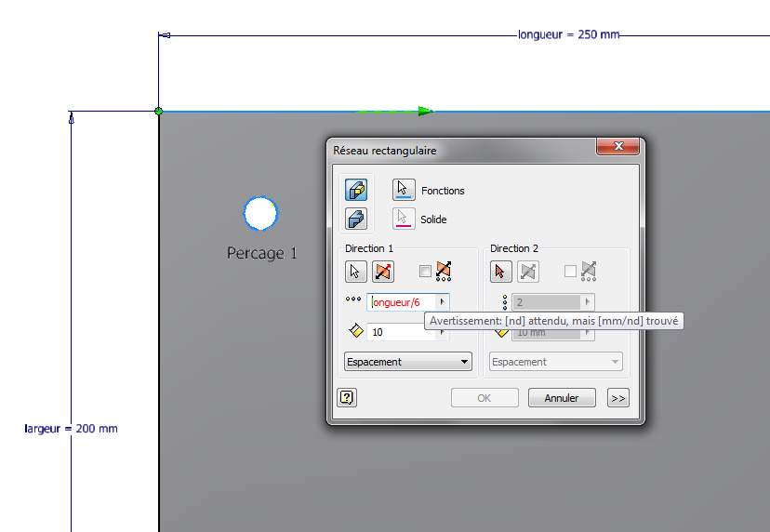Click the longueur = 250 mm dimension
Screen dimensions: 770x532
pyautogui.click(x=568, y=35)
